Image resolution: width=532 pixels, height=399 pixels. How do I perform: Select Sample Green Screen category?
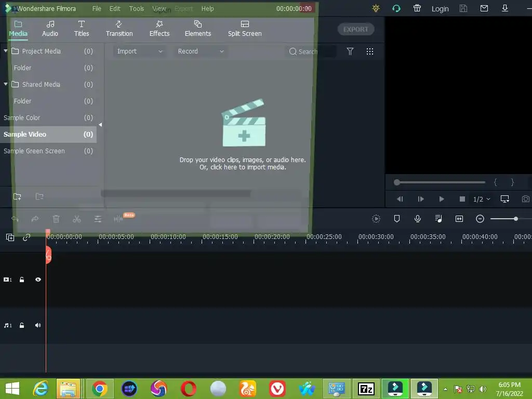click(48, 151)
